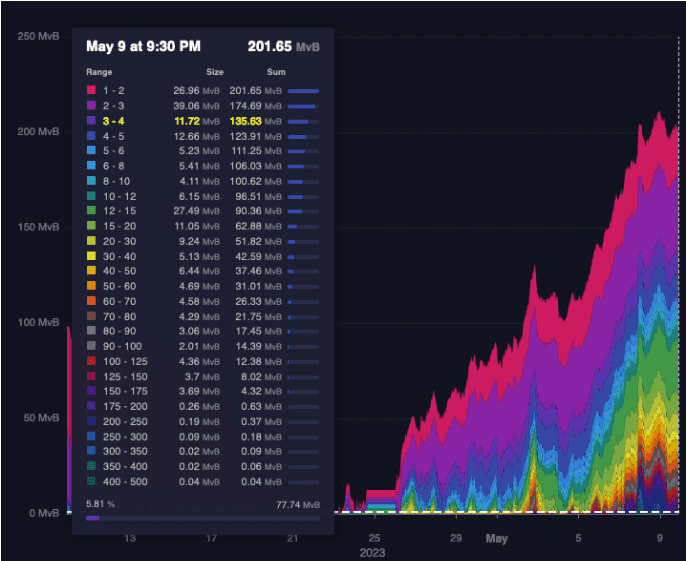Click the size value '27.49 MvB'
This screenshot has width=686, height=561.
pyautogui.click(x=196, y=211)
